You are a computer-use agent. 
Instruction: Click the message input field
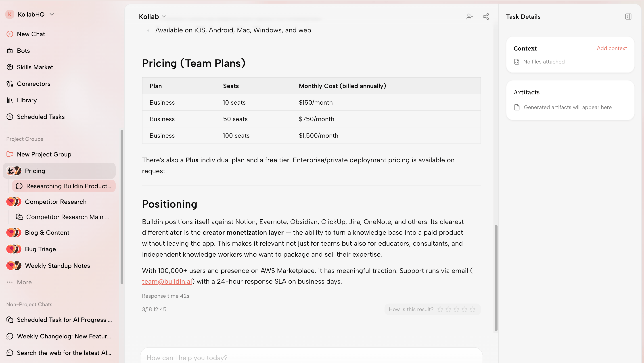[311, 357]
